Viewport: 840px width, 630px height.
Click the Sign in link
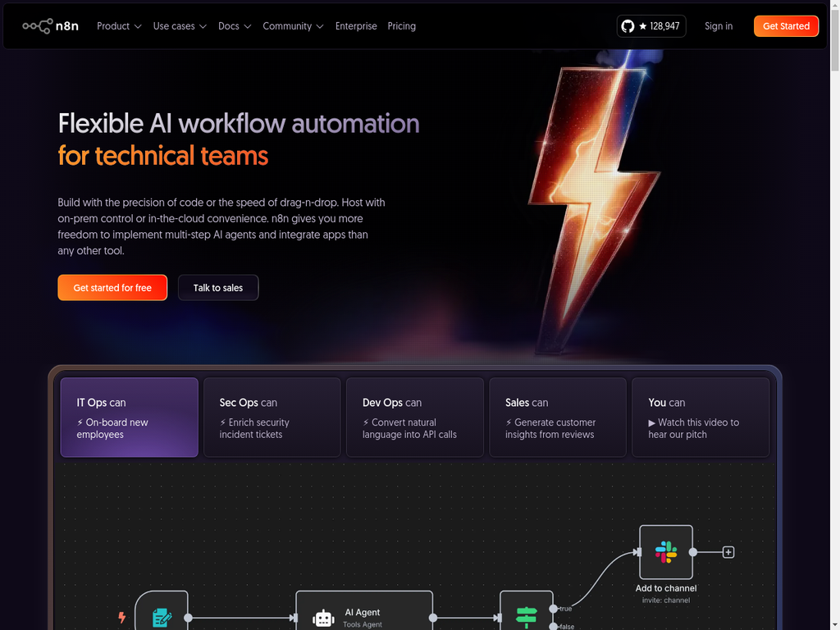click(719, 26)
